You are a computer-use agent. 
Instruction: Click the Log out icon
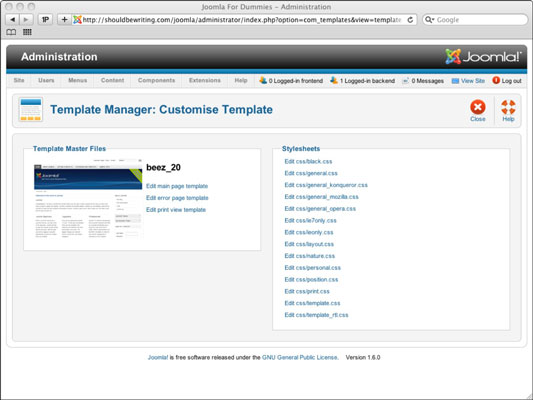pyautogui.click(x=496, y=80)
